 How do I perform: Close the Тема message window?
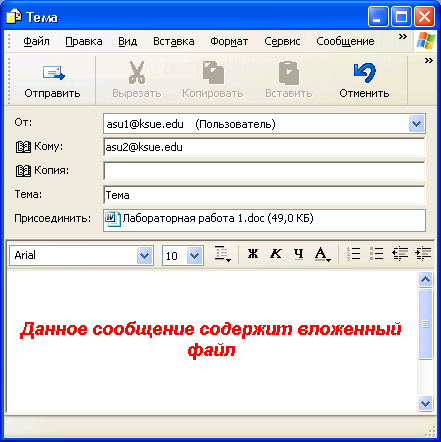424,17
